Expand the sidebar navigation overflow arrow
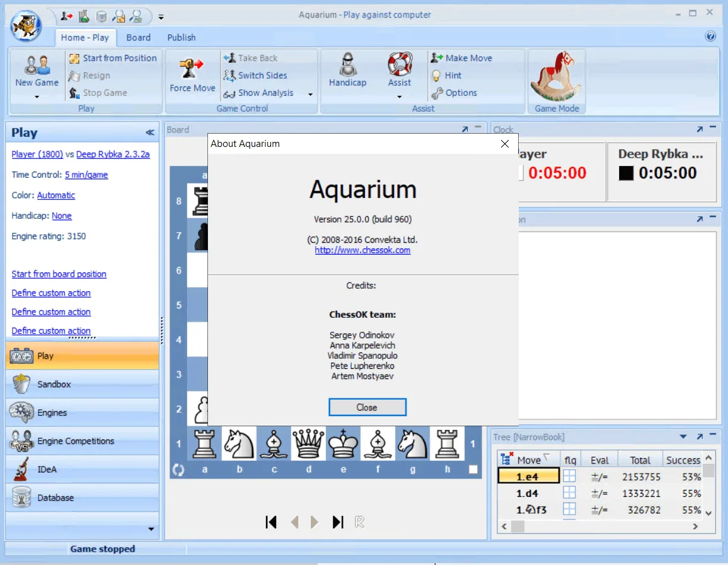 (x=151, y=529)
